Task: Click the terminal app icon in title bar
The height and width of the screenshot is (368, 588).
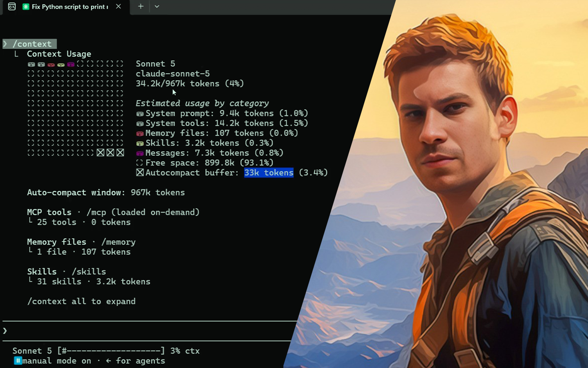Action: click(12, 7)
